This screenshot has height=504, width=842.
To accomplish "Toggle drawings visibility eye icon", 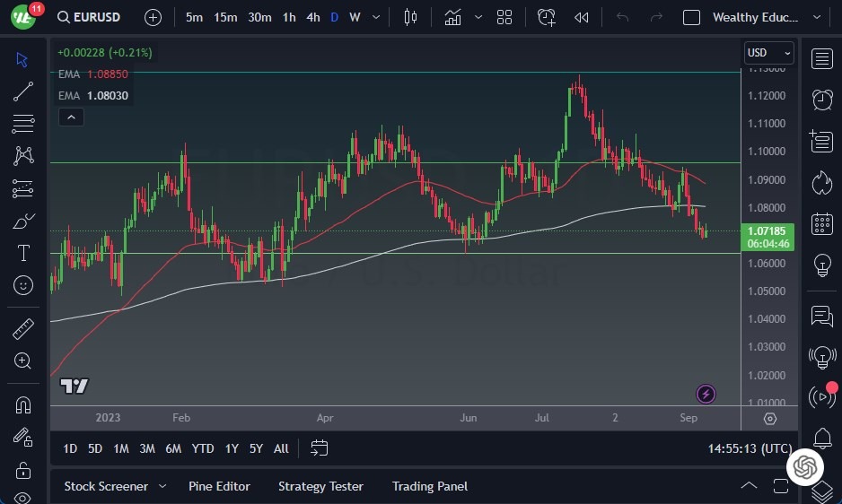I will [x=23, y=497].
